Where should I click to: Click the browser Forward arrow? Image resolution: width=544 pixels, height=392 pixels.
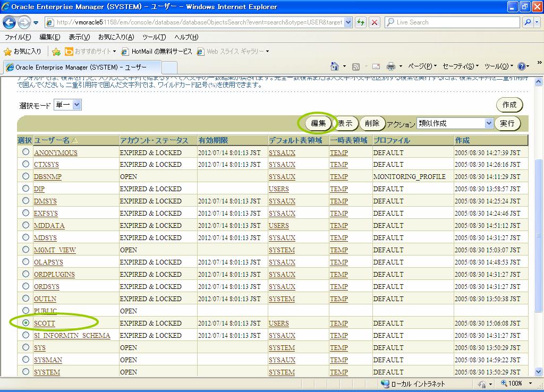23,22
